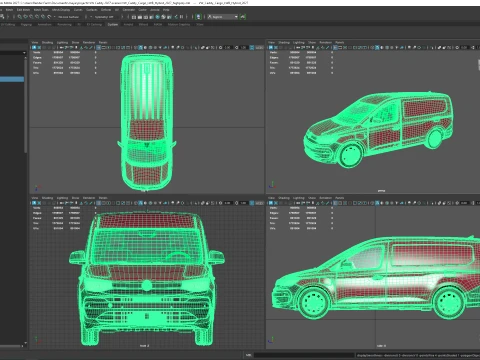
Task: Enable Snap to Projected Center icon
Action: tap(37, 17)
